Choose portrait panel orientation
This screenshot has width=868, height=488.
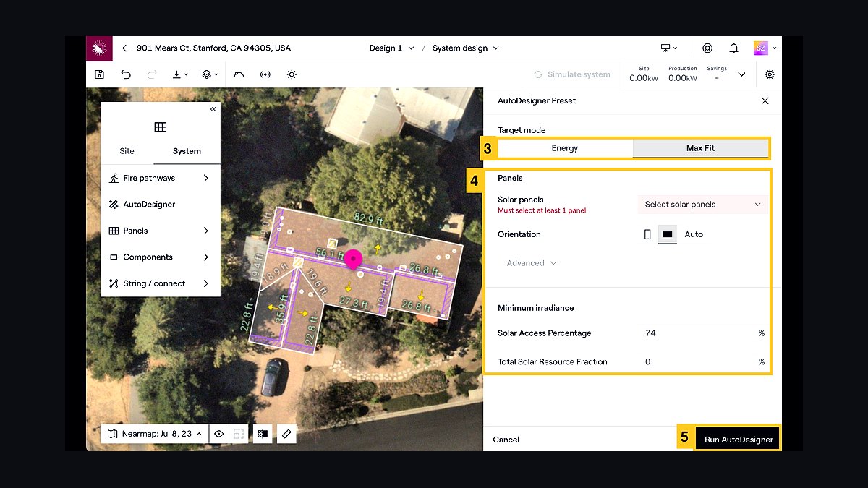pyautogui.click(x=647, y=234)
